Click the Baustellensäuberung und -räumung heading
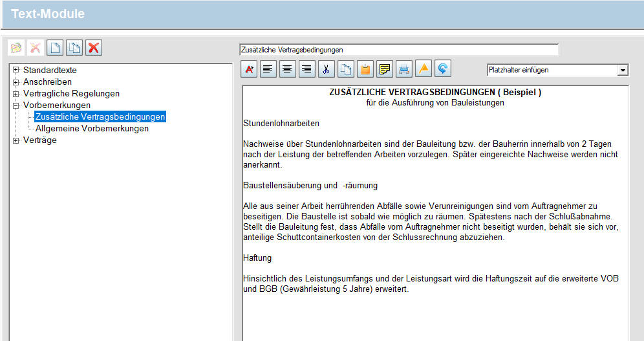 (310, 185)
